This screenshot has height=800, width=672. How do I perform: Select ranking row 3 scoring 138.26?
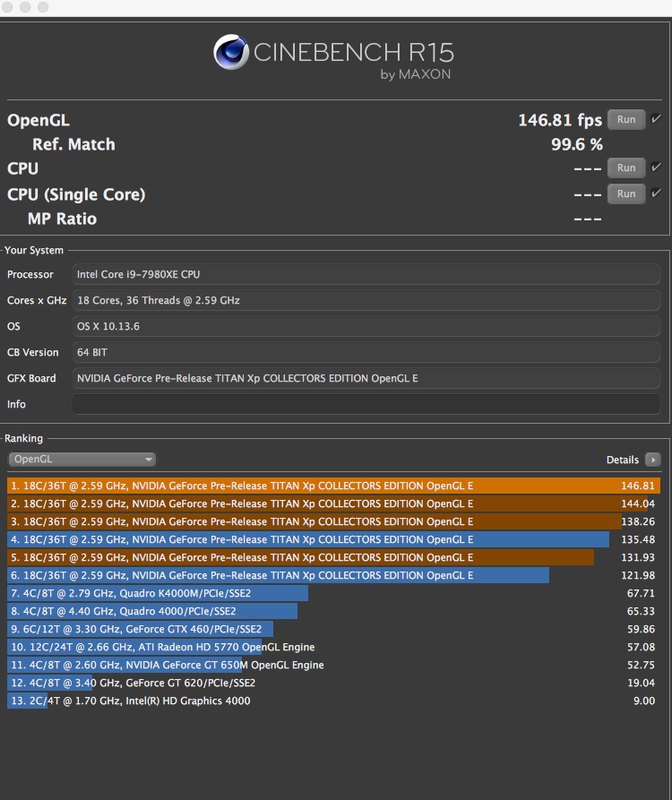tap(334, 521)
